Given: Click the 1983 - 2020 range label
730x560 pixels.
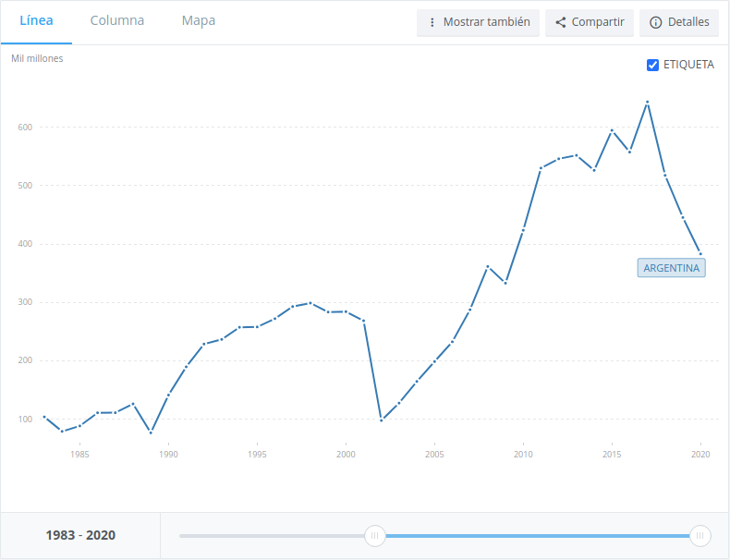Looking at the screenshot, I should tap(80, 535).
